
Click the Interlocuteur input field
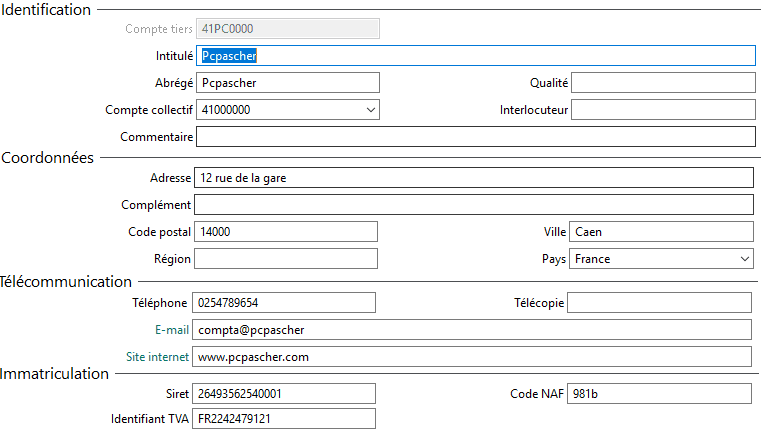click(663, 110)
